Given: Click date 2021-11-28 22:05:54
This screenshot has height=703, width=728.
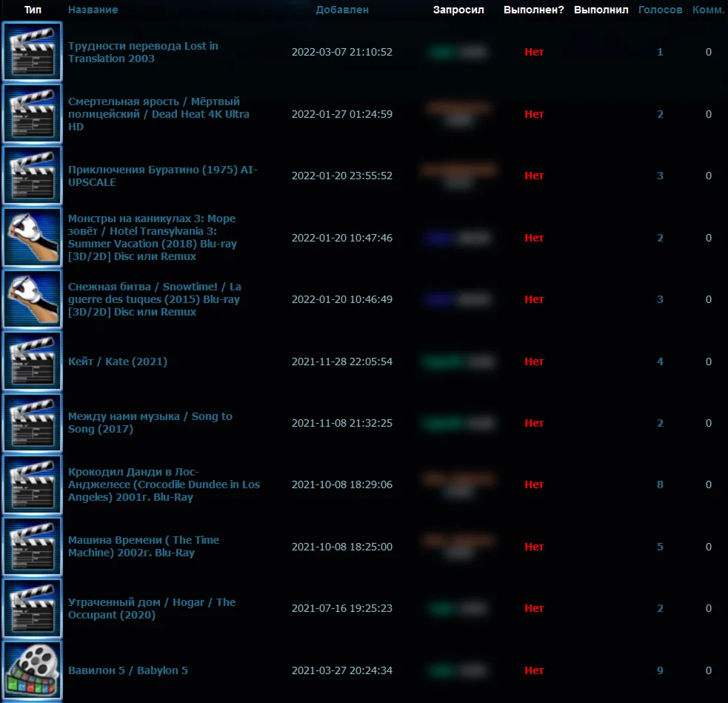Looking at the screenshot, I should pos(341,362).
